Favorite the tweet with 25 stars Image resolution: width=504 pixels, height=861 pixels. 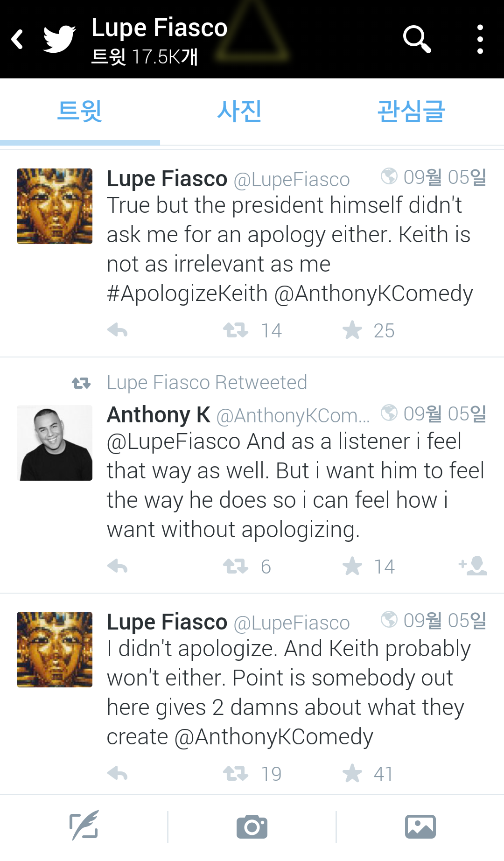point(352,330)
